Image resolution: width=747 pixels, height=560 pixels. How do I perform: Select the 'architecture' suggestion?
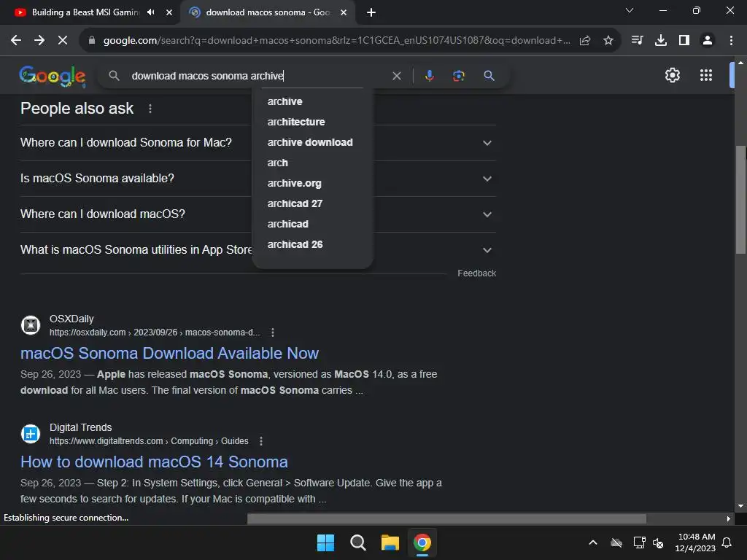tap(312, 122)
